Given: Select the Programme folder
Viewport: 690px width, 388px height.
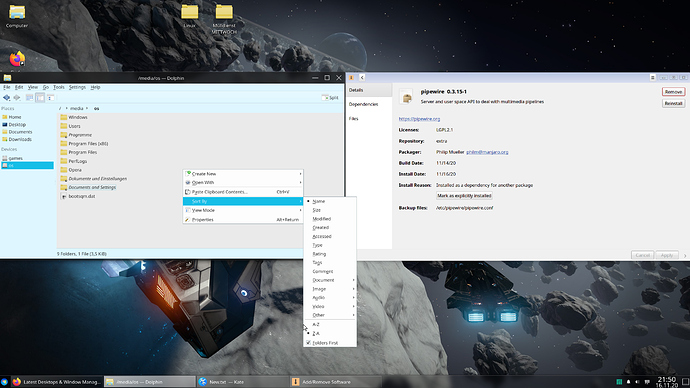Looking at the screenshot, I should tap(76, 135).
